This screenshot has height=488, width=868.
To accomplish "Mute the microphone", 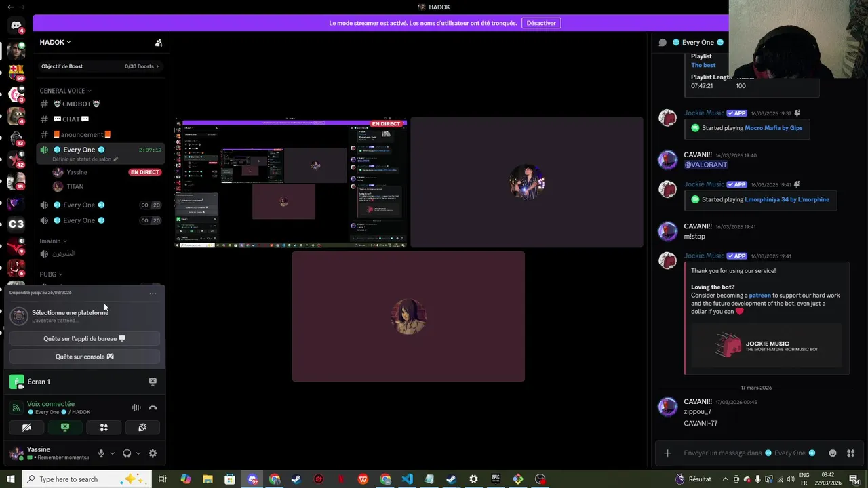I will click(x=101, y=453).
